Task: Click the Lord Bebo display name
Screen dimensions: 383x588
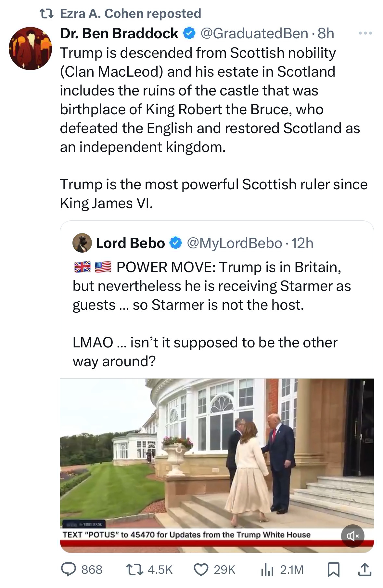Action: (x=130, y=243)
